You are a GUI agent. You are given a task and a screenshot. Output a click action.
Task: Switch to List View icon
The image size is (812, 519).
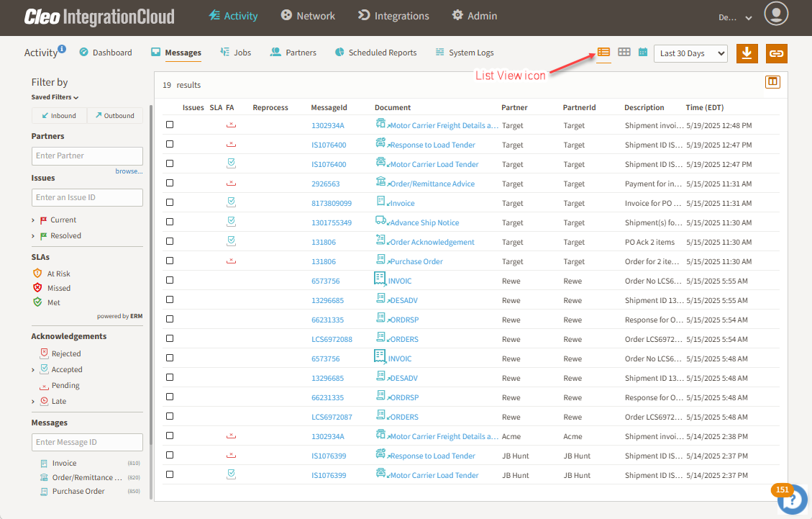(x=603, y=53)
